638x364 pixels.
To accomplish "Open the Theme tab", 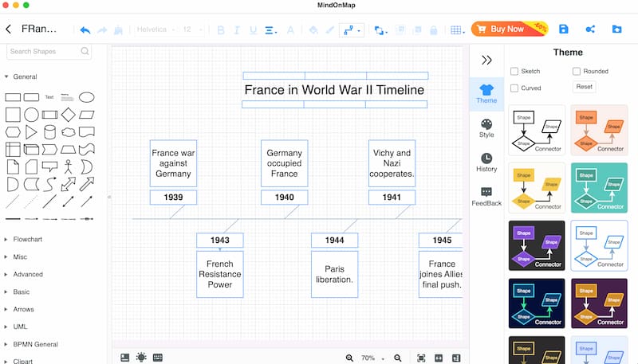I will tap(486, 94).
